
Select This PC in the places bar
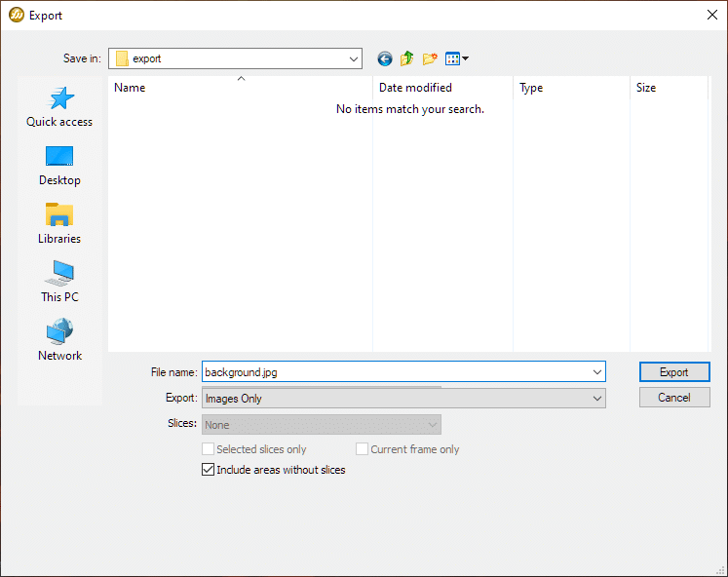pyautogui.click(x=59, y=282)
